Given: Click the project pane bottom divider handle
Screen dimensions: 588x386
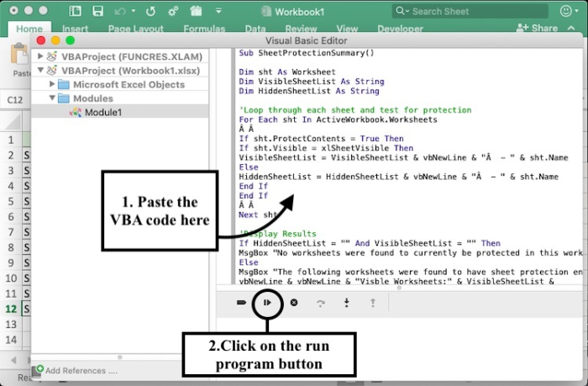Looking at the screenshot, I should pos(120,357).
